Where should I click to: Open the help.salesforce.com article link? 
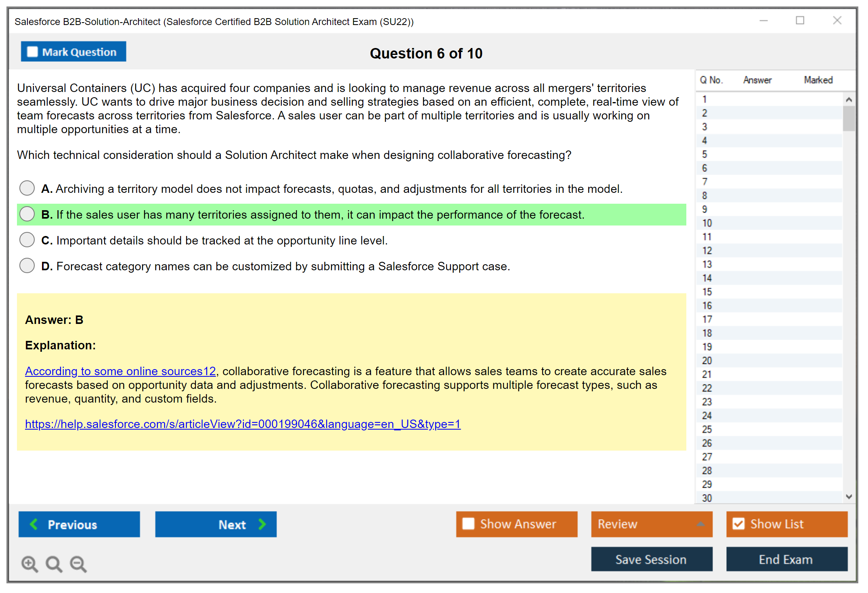pos(243,424)
